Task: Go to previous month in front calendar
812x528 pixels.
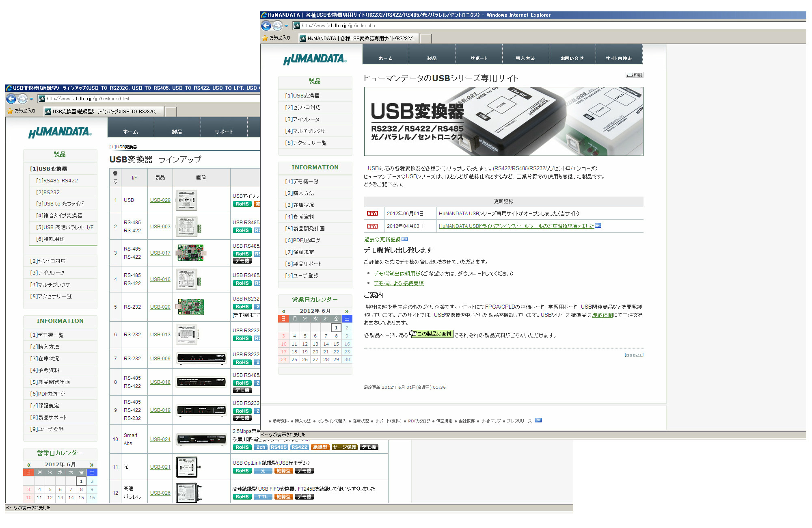Action: pos(284,311)
